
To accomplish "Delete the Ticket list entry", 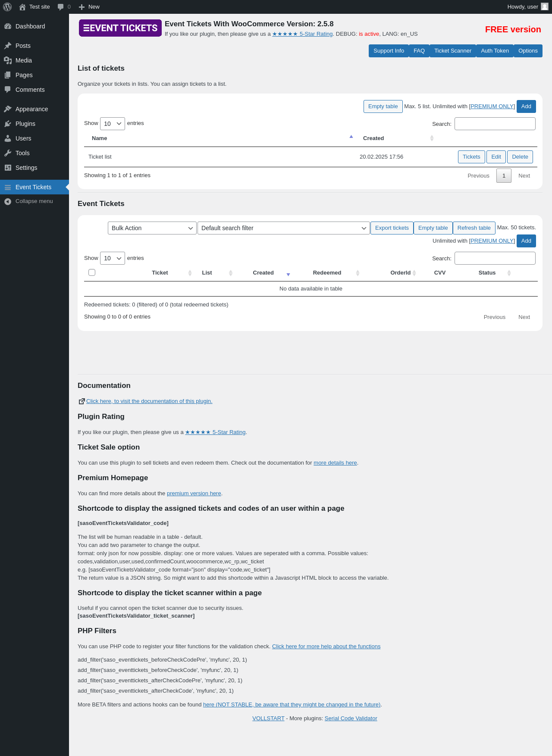I will [520, 157].
